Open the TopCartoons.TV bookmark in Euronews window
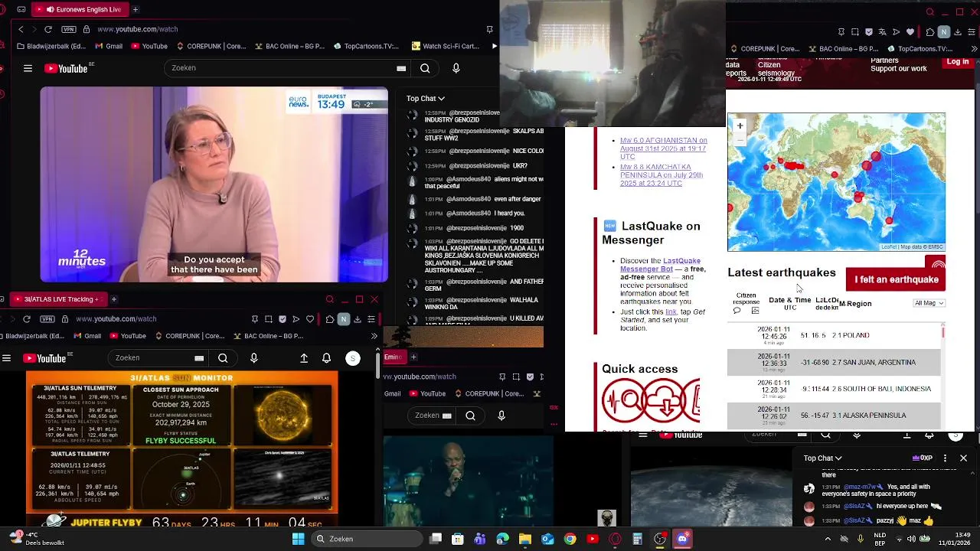This screenshot has width=980, height=551. (x=366, y=46)
